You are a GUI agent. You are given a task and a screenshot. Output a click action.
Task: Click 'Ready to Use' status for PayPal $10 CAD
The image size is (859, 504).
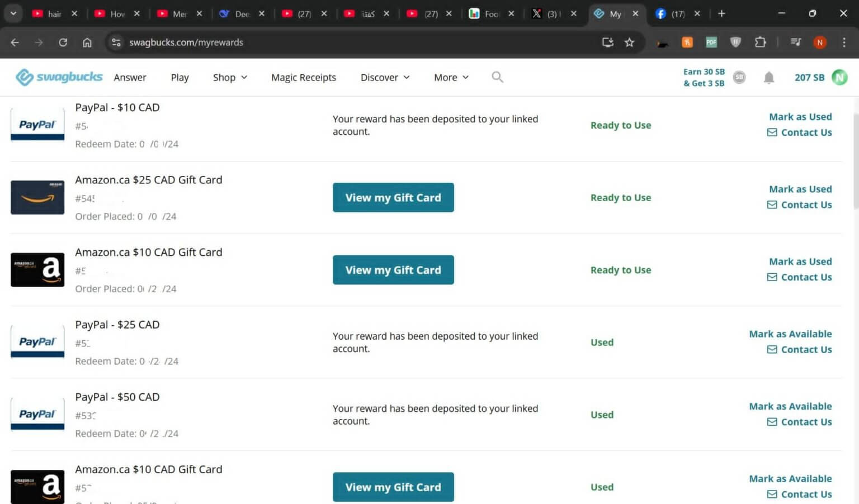(621, 125)
